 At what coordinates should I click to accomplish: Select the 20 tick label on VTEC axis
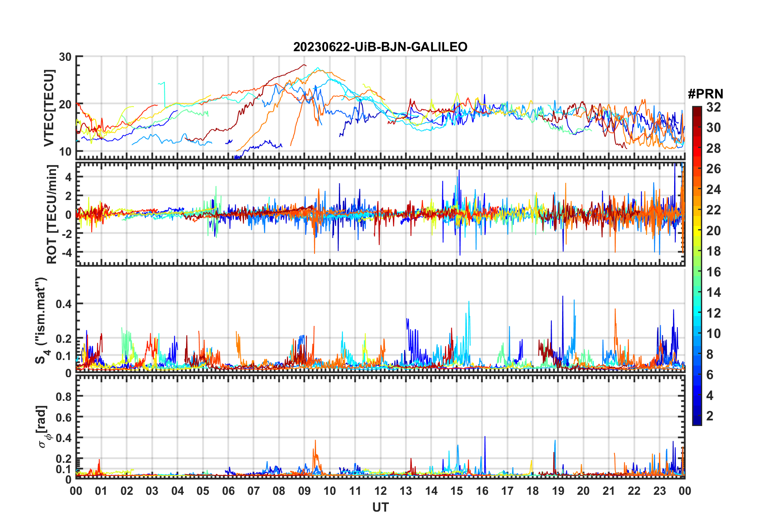click(x=65, y=104)
